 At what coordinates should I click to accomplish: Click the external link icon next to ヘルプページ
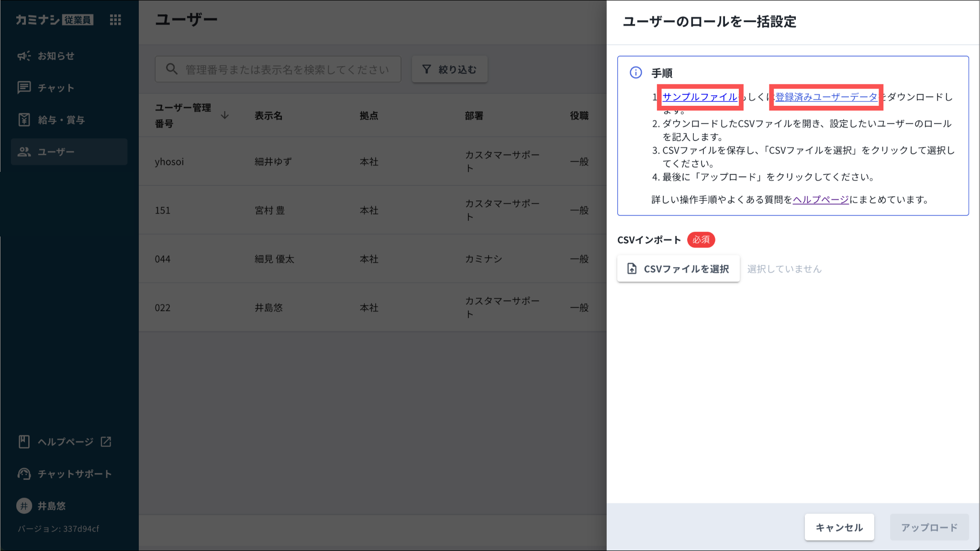tap(106, 441)
